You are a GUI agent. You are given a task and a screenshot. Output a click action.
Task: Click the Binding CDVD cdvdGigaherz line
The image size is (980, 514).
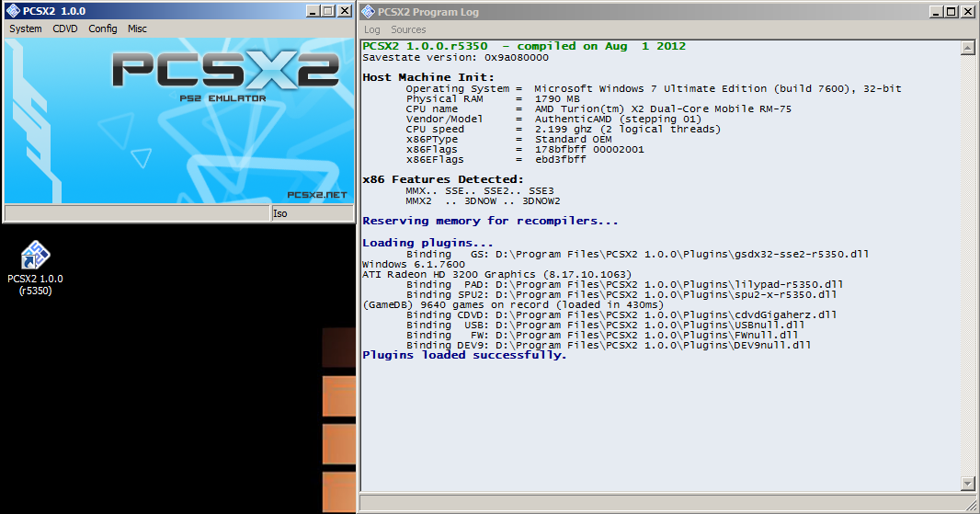621,315
